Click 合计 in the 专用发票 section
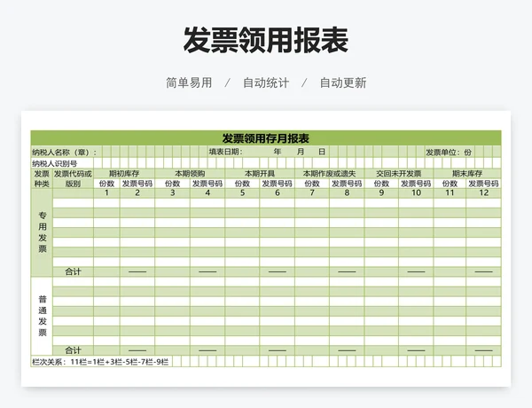The height and width of the screenshot is (408, 532). (73, 272)
